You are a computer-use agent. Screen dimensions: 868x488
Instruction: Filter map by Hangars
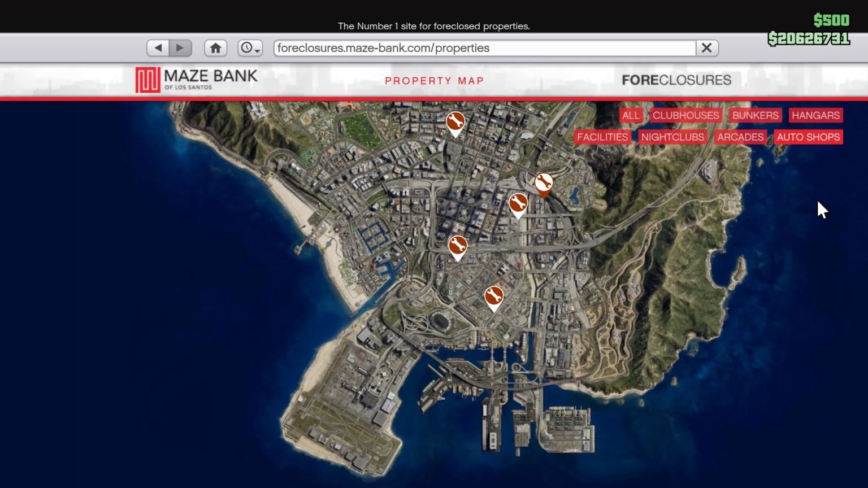[815, 115]
